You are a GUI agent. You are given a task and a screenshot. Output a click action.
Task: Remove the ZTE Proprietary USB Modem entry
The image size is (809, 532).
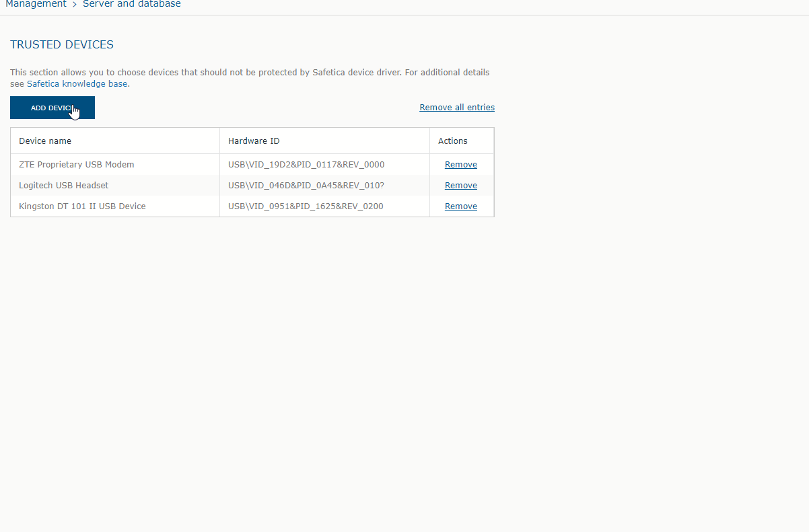pos(460,165)
